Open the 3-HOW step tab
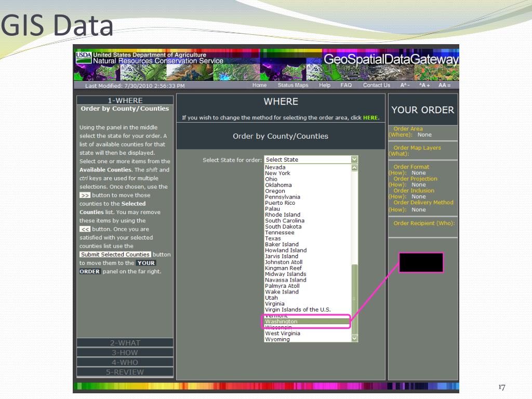Image resolution: width=532 pixels, height=399 pixels. pyautogui.click(x=125, y=353)
